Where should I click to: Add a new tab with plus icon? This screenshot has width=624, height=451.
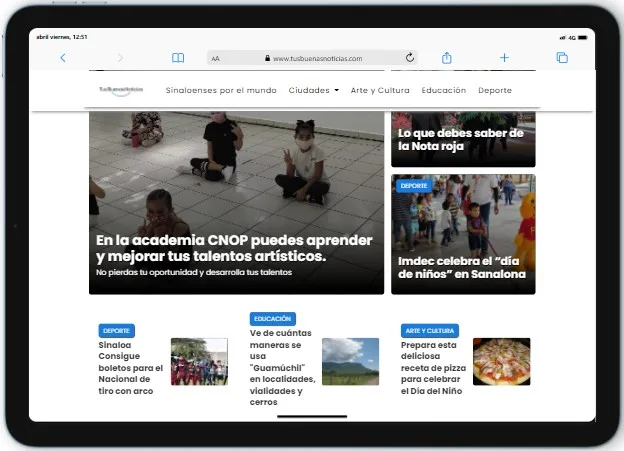[x=504, y=58]
